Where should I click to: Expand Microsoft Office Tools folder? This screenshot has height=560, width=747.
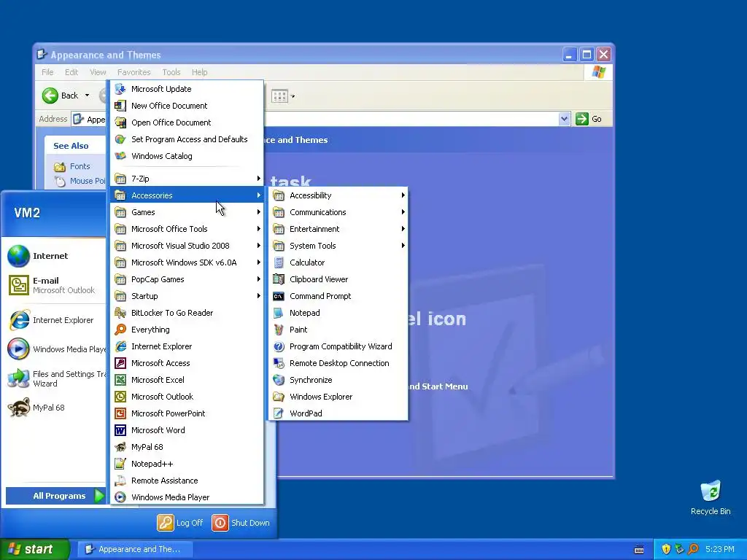(187, 229)
